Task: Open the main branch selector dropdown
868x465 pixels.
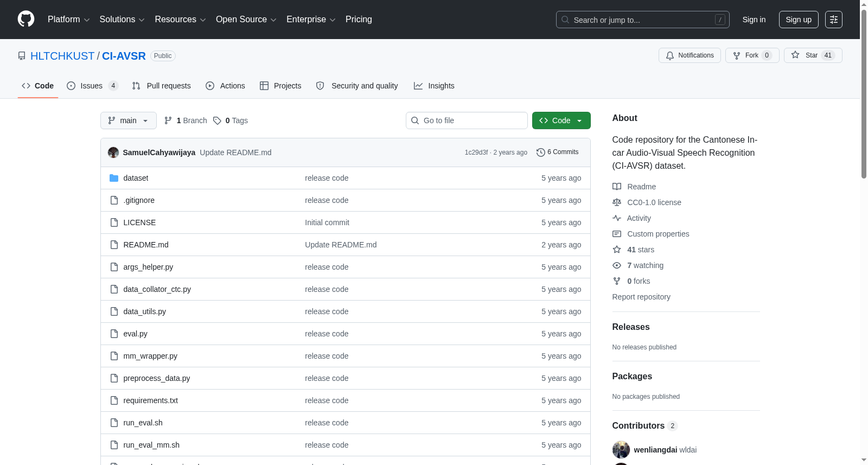Action: pyautogui.click(x=129, y=120)
